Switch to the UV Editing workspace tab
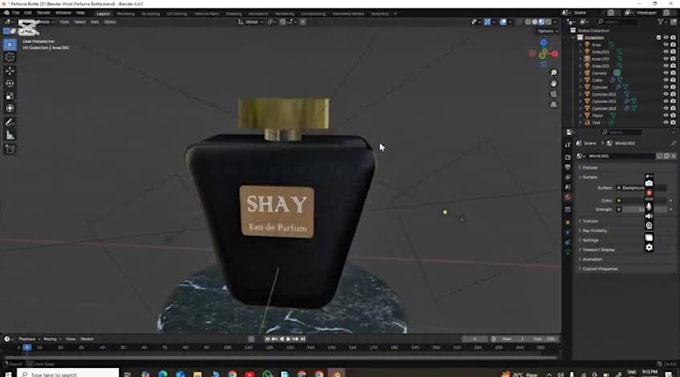Screen dimensions: 680x377 [177, 14]
